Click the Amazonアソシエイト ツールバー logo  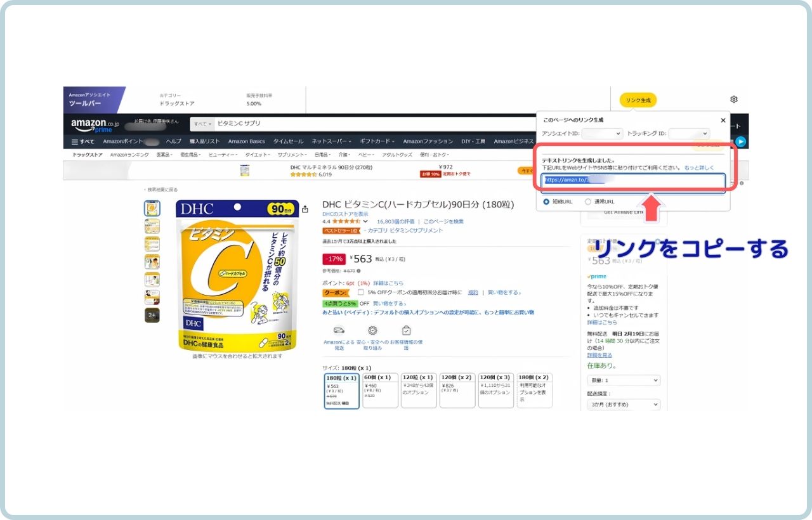pyautogui.click(x=95, y=100)
